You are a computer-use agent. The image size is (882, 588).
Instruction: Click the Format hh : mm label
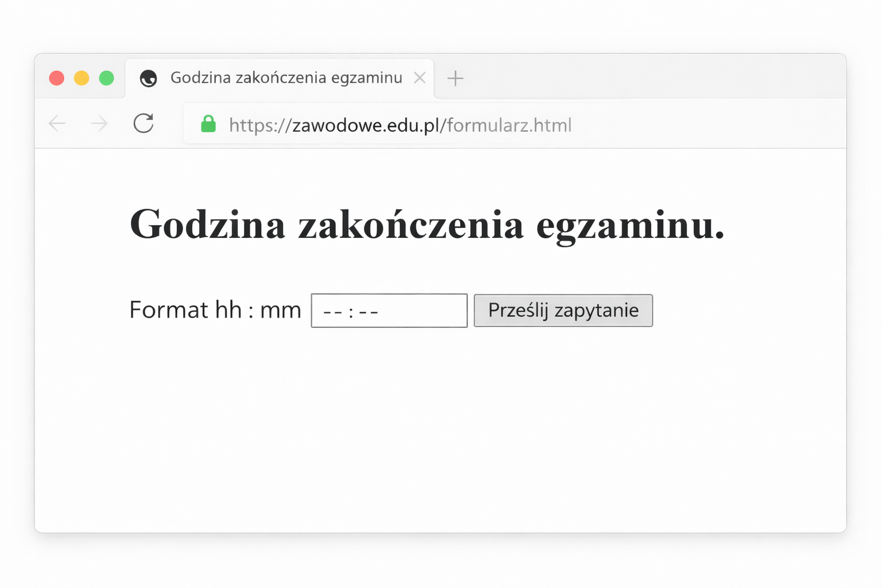pyautogui.click(x=215, y=310)
